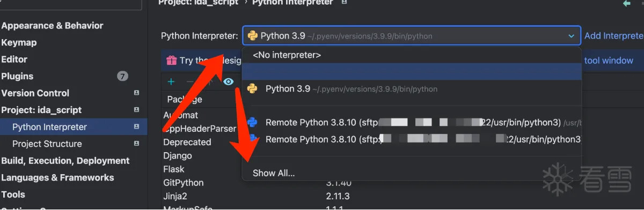Screen dimensions: 644x210
Task: Select Project Structure in the settings tree
Action: coord(47,144)
